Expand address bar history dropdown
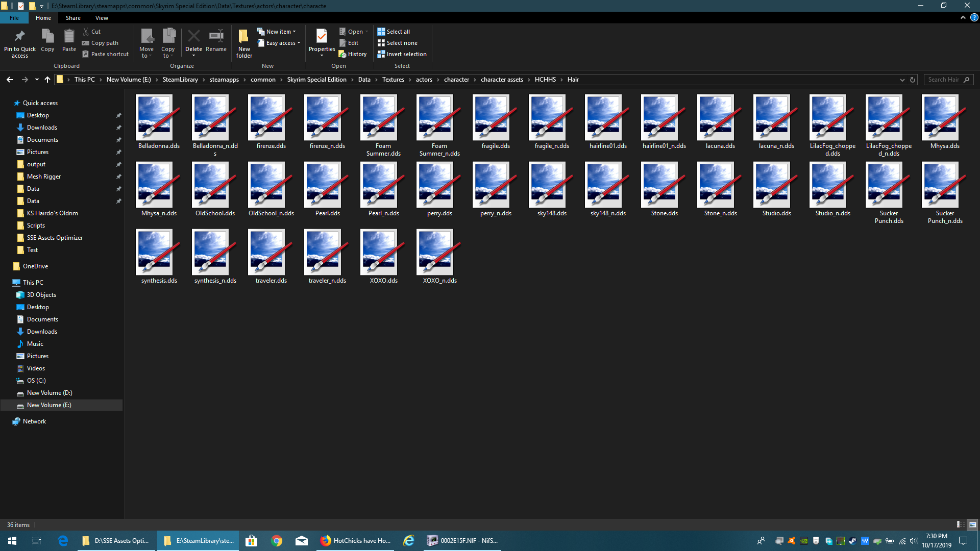980x551 pixels. [902, 80]
